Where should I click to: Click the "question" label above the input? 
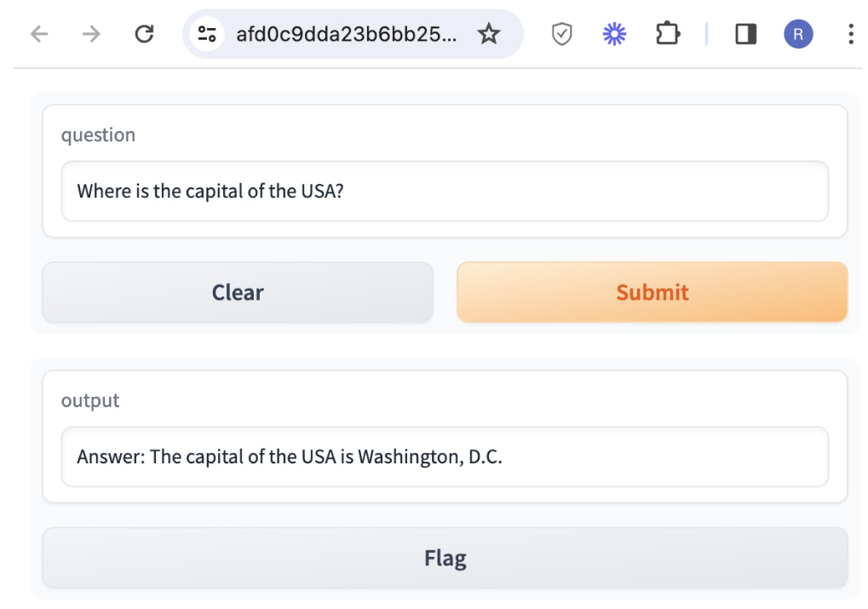click(98, 135)
